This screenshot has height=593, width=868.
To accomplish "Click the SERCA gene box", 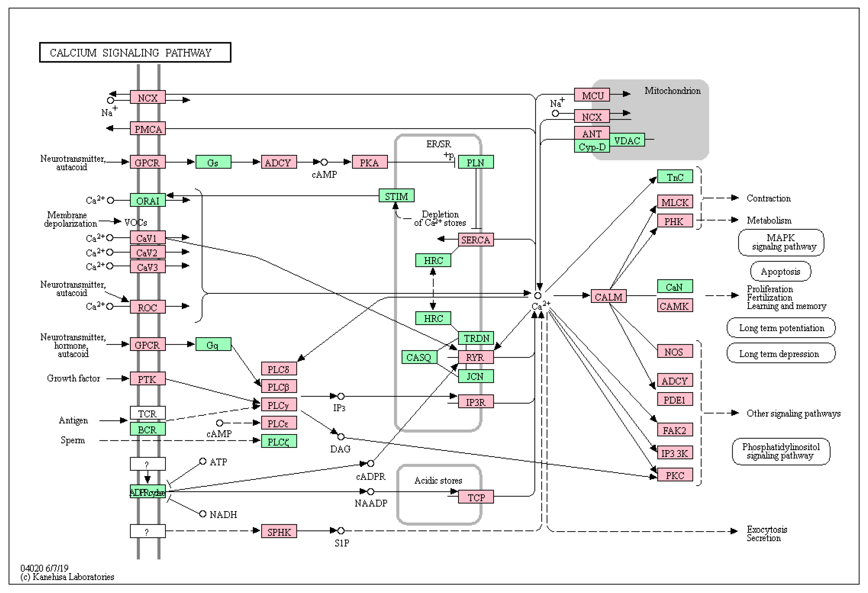I will pos(475,240).
